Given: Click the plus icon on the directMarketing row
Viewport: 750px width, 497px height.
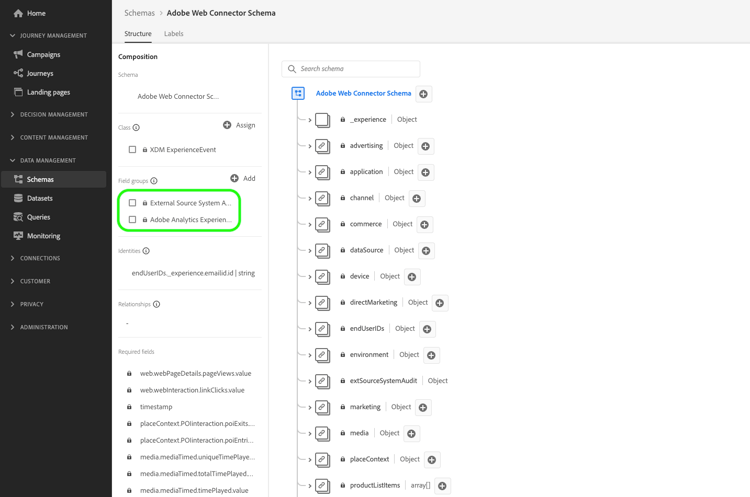Looking at the screenshot, I should [440, 303].
